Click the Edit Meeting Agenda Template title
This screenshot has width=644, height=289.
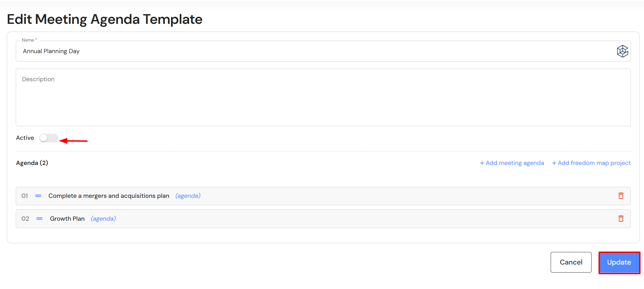tap(105, 19)
